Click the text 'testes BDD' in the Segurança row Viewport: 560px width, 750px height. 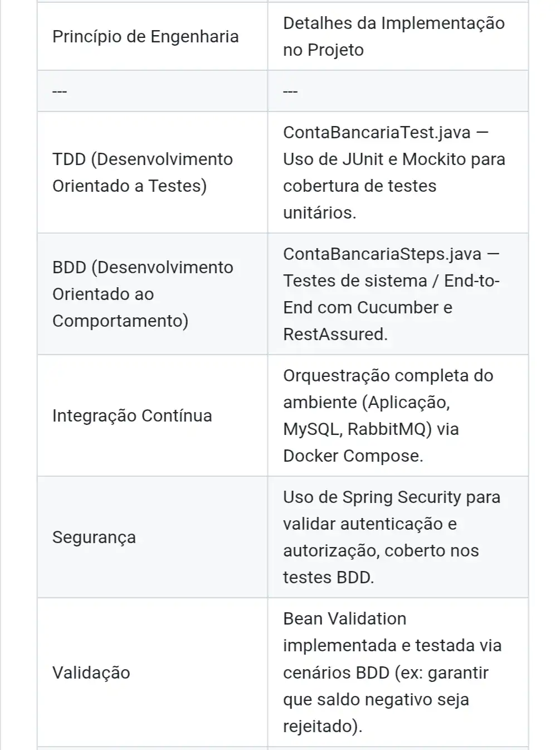pos(328,578)
